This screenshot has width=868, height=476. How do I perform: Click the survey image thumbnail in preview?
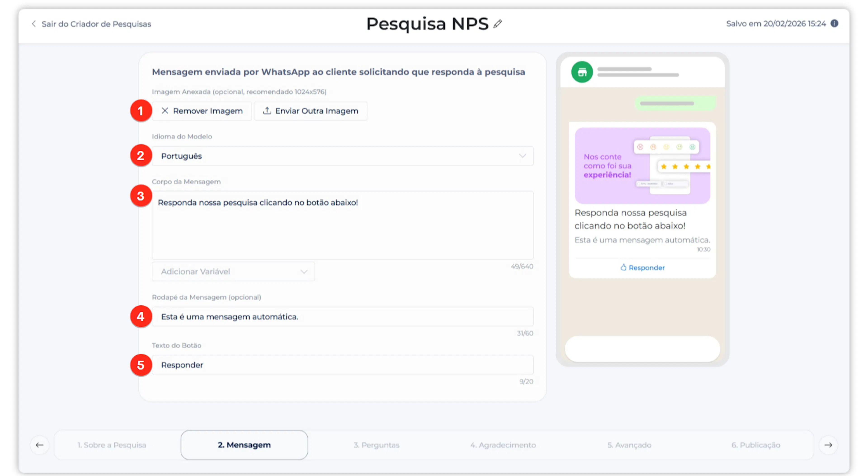pyautogui.click(x=642, y=166)
